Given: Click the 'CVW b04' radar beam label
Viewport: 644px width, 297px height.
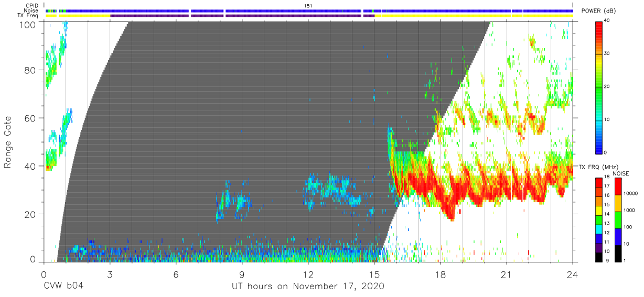Looking at the screenshot, I should pos(63,287).
